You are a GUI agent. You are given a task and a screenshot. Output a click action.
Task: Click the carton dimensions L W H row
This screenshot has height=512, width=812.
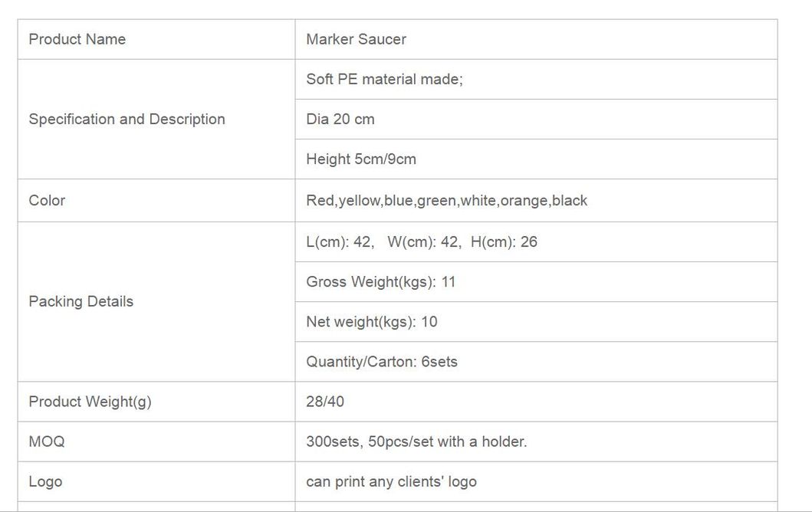pyautogui.click(x=422, y=241)
